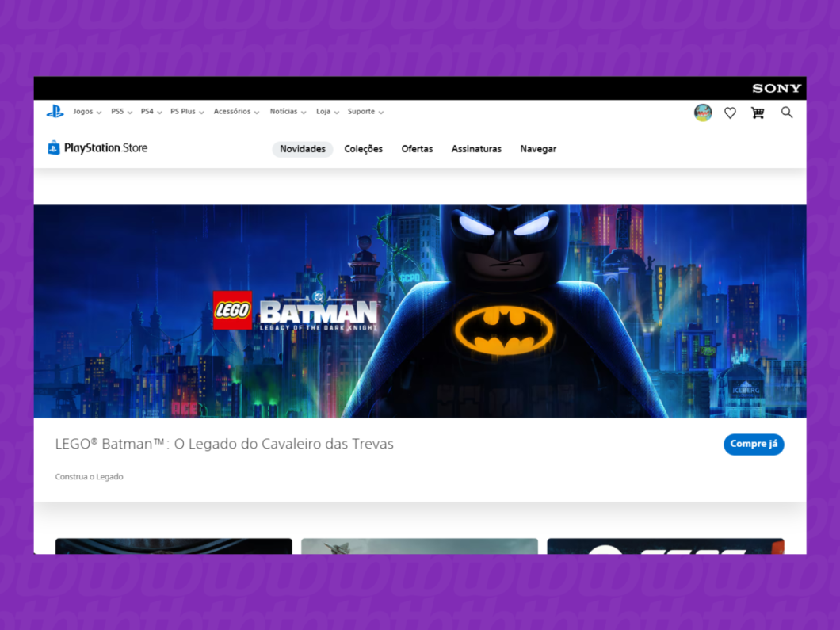The width and height of the screenshot is (840, 630).
Task: Click the Compre já button
Action: click(754, 444)
